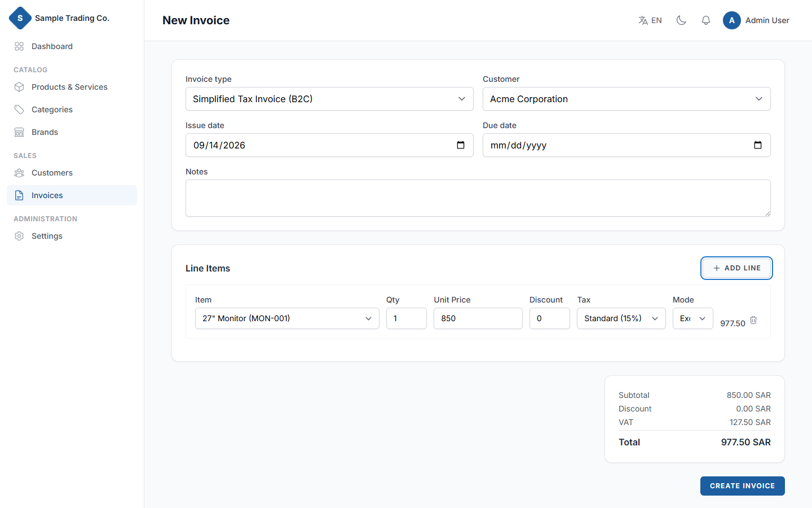Viewport: 812px width, 508px height.
Task: Go to the Customers page
Action: point(72,173)
